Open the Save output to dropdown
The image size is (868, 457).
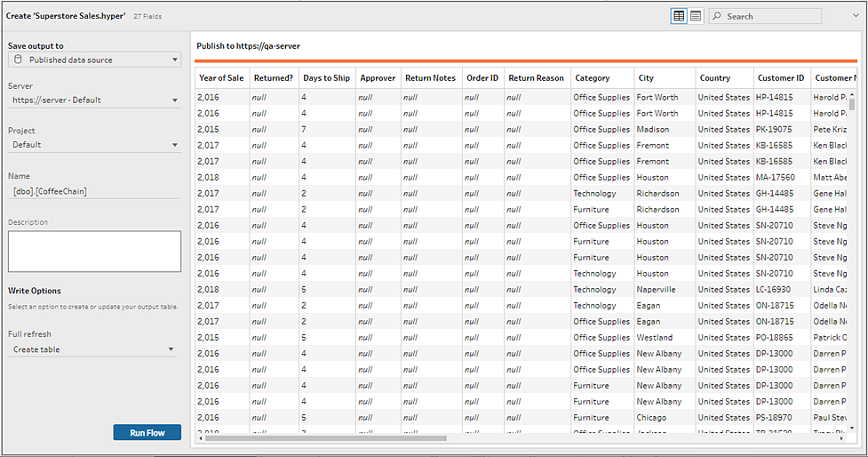[x=94, y=60]
